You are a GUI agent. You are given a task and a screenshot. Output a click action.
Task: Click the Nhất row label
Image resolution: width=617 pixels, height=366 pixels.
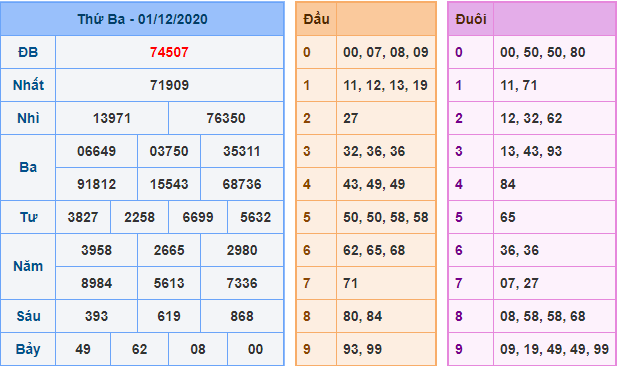[28, 85]
